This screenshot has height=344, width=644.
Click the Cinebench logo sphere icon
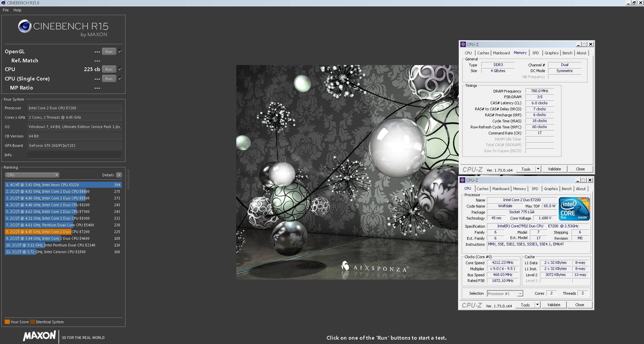coord(25,26)
